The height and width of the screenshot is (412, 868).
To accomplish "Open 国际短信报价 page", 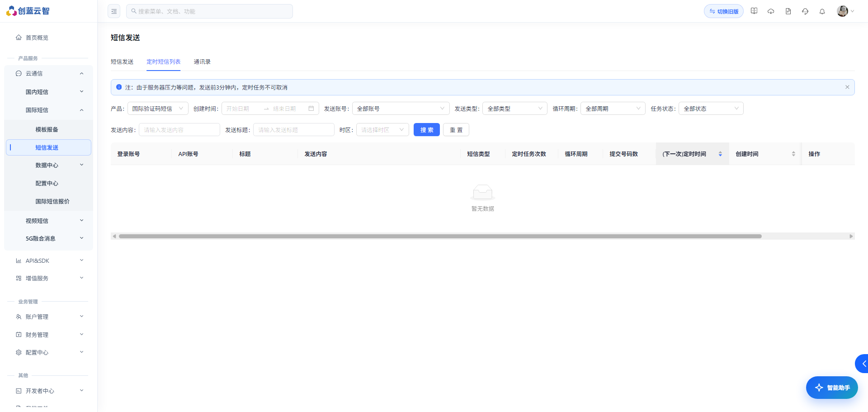I will [52, 201].
